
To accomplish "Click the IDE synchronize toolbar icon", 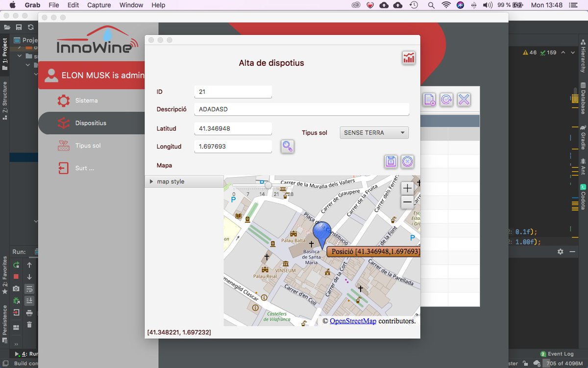I will [31, 27].
